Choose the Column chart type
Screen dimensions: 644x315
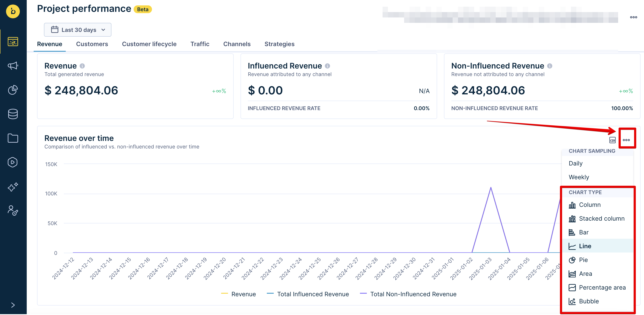[x=597, y=205]
